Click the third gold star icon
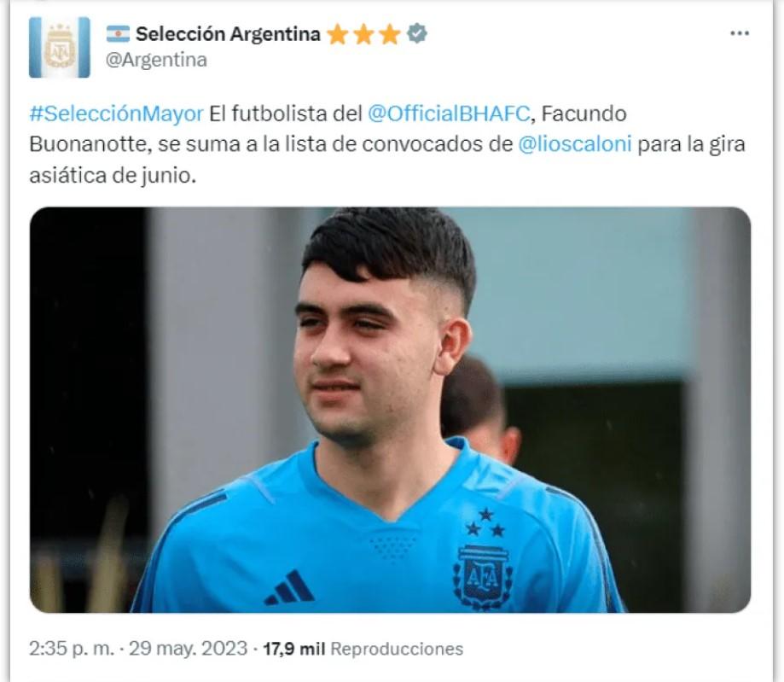The image size is (784, 682). point(390,34)
